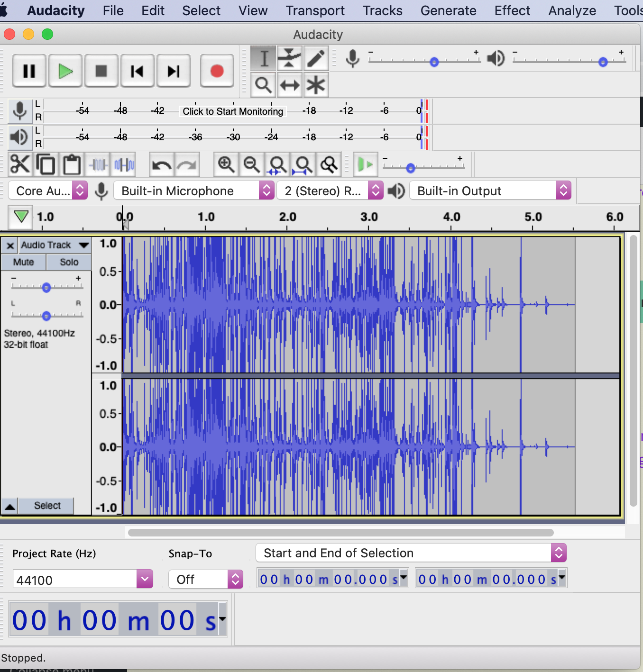Collapse the track with the up-arrow button
The height and width of the screenshot is (672, 643).
(10, 506)
